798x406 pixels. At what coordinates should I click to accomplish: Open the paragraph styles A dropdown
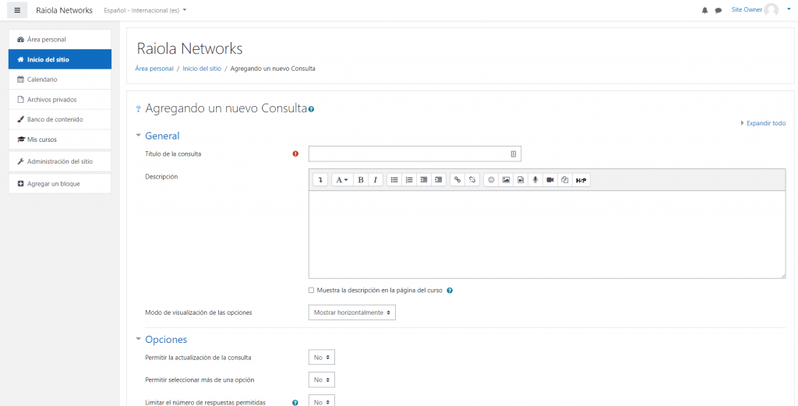pos(341,180)
